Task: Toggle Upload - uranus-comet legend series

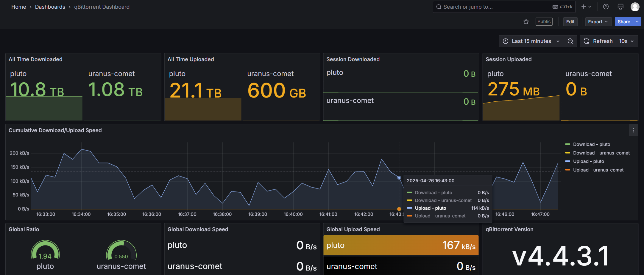Action: coord(594,170)
